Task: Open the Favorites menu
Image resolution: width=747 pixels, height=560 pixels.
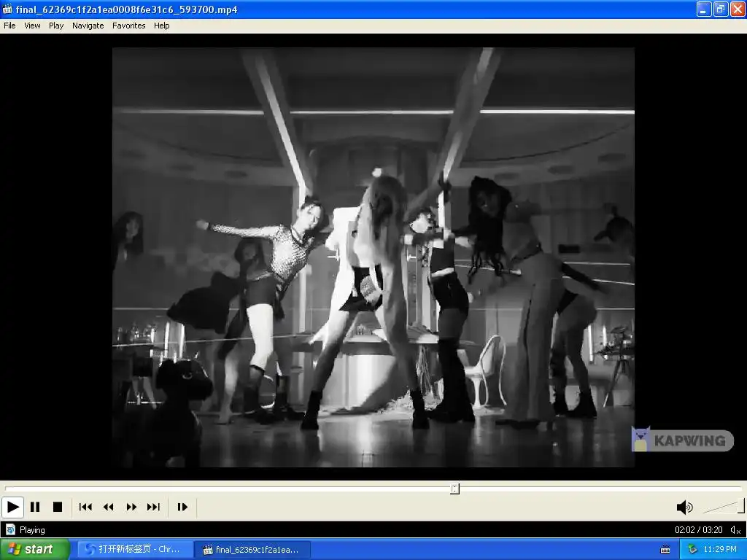Action: tap(128, 26)
